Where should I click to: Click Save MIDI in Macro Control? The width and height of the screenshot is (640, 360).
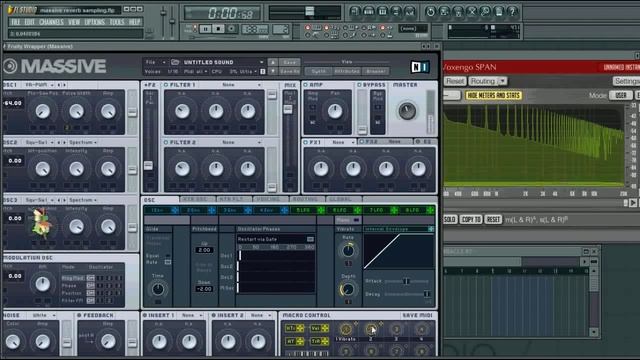click(418, 316)
